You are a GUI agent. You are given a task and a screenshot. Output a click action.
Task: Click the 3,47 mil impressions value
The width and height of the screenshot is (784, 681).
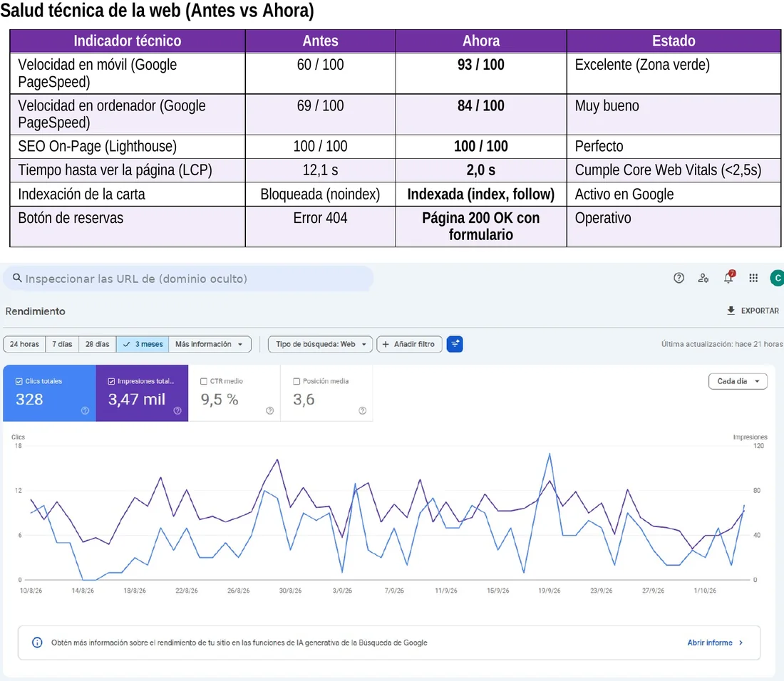coord(137,399)
